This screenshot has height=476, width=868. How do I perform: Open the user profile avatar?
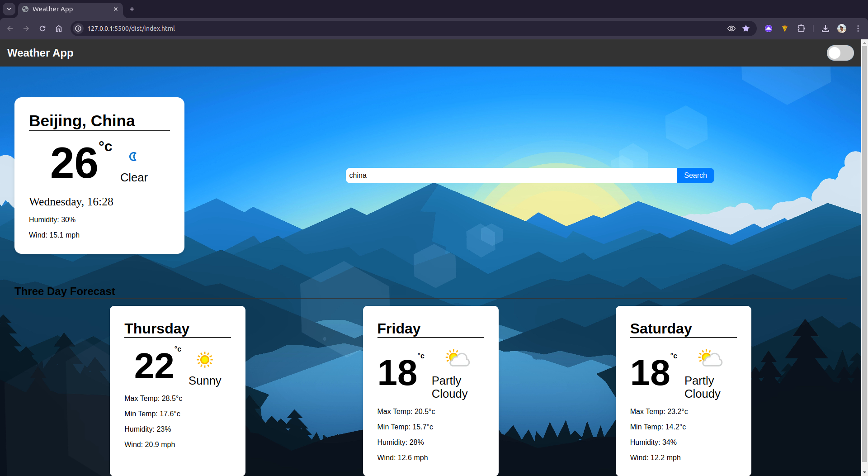pyautogui.click(x=842, y=29)
